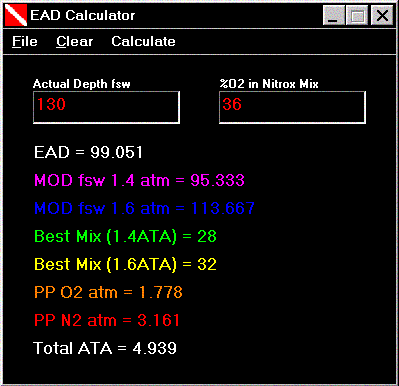The height and width of the screenshot is (386, 399).
Task: Click the dive flag icon in title bar
Action: (16, 15)
